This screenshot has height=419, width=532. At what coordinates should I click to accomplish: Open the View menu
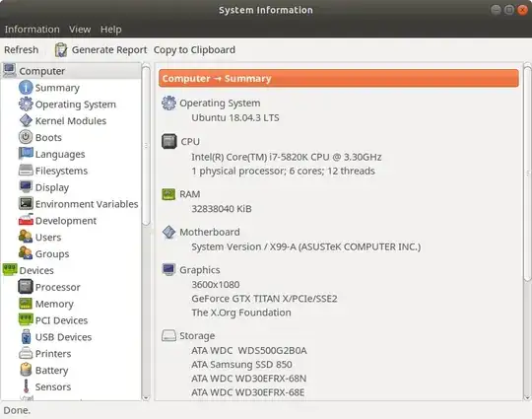pos(80,30)
